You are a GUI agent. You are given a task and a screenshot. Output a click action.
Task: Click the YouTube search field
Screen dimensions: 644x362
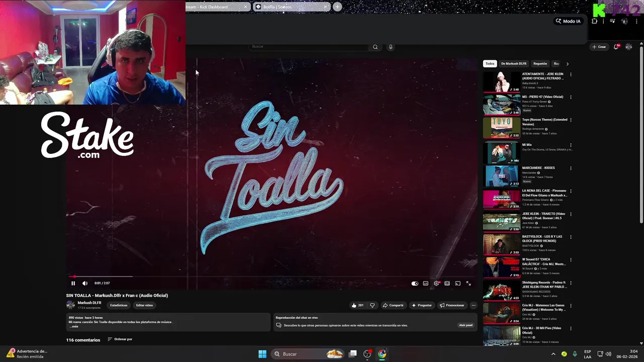point(309,47)
